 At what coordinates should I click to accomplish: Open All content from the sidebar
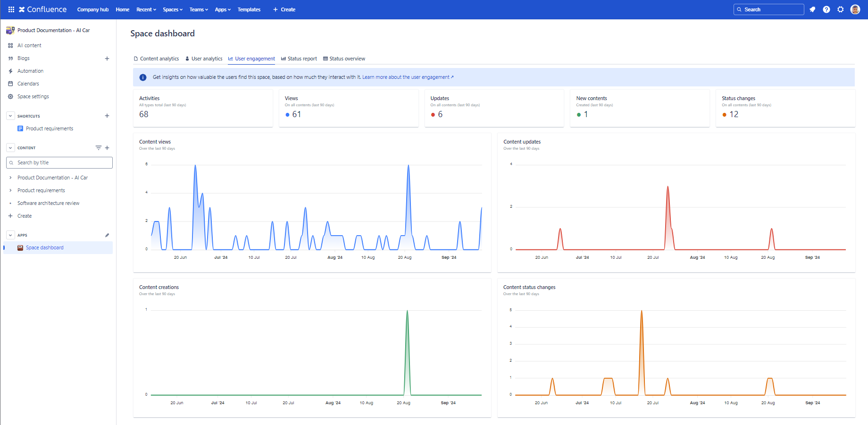(10, 45)
